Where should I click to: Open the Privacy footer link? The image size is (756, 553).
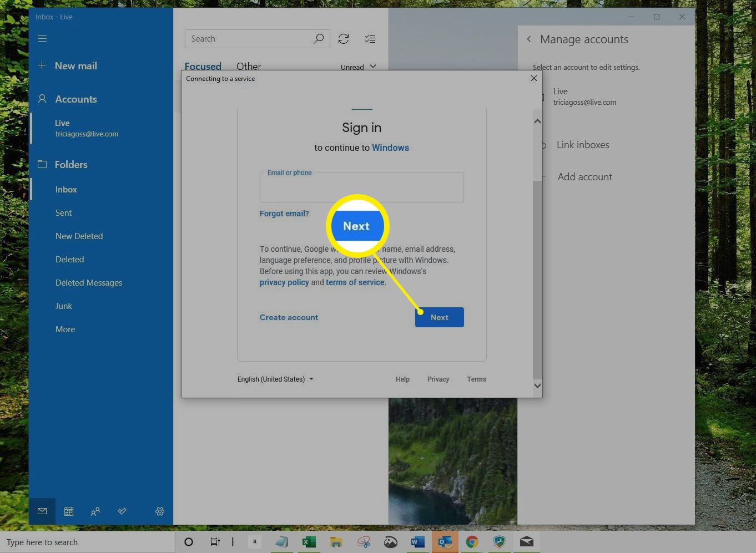tap(438, 379)
